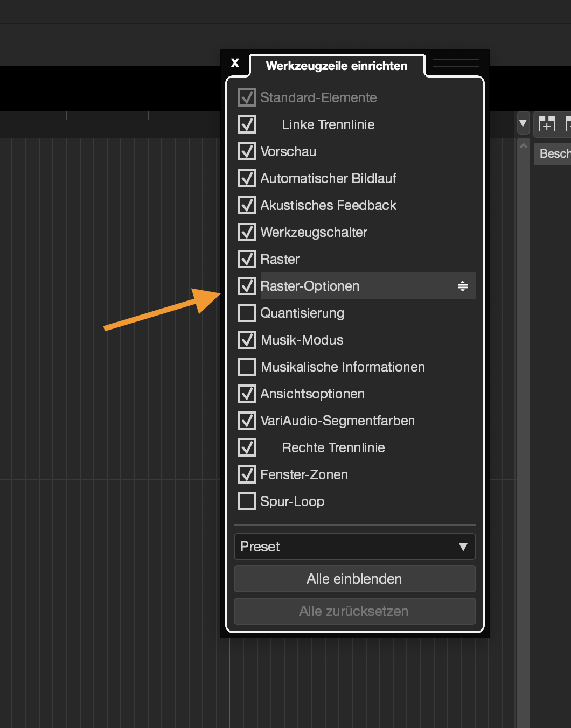This screenshot has width=571, height=728.
Task: Enable the Quantisierung checkbox
Action: click(x=247, y=313)
